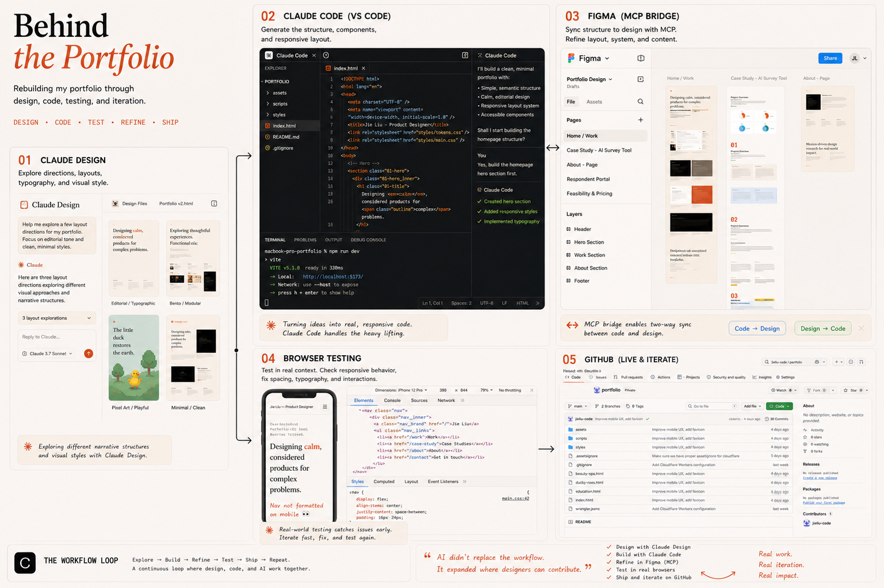The height and width of the screenshot is (588, 884).
Task: Click the 2 Branches link
Action: tap(607, 406)
